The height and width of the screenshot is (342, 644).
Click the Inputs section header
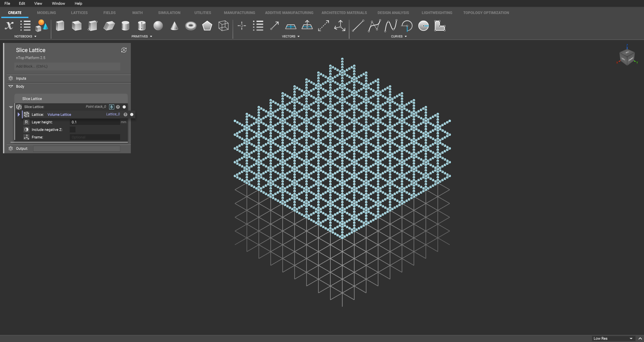pos(68,78)
